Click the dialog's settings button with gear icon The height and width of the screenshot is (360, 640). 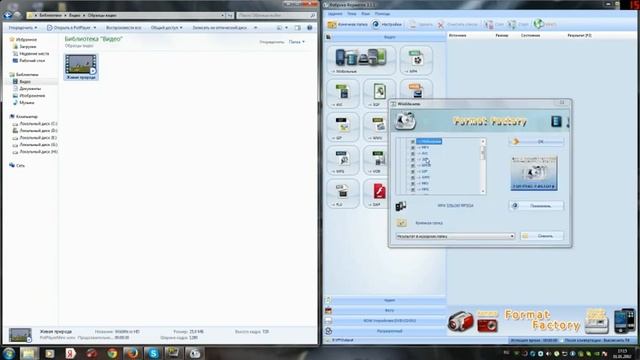[x=536, y=206]
